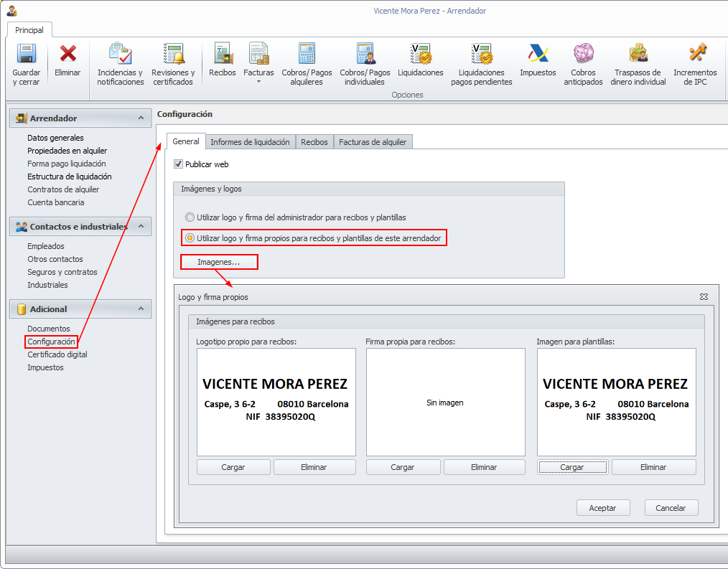
Task: Open Traspasos de dinero individual
Action: [638, 53]
